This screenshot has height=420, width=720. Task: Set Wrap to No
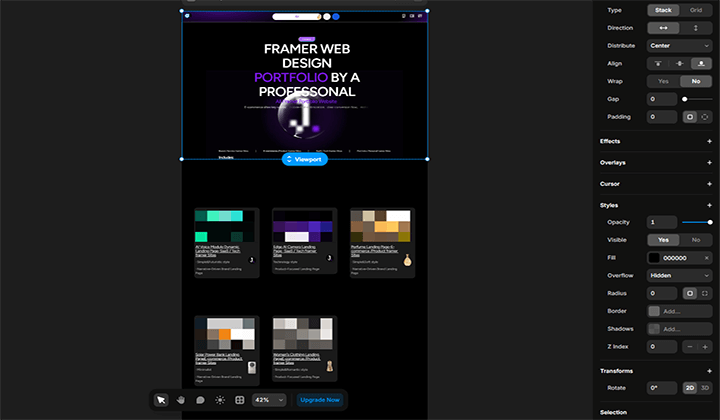(x=696, y=81)
